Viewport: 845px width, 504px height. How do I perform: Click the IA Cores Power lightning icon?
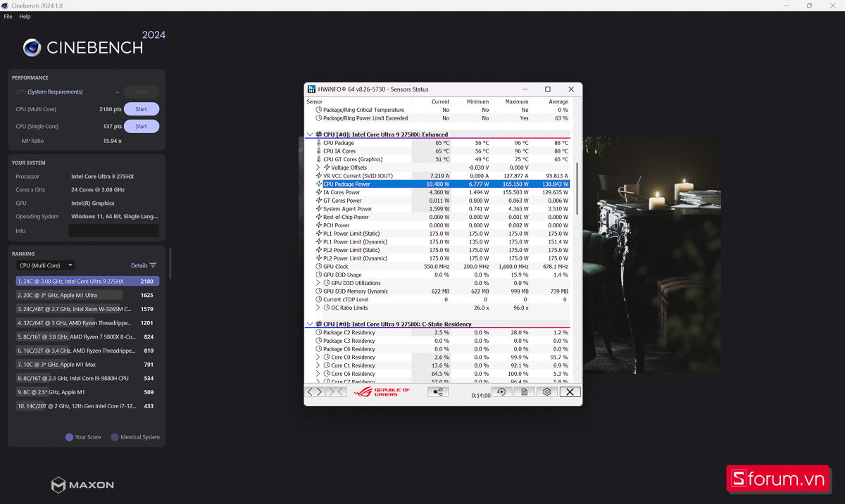(x=318, y=192)
